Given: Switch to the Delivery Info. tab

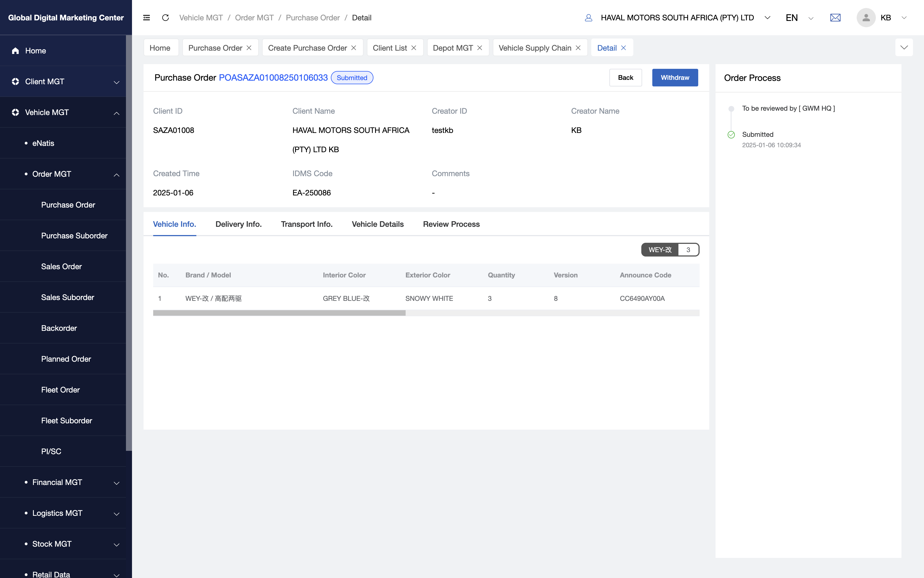Looking at the screenshot, I should [239, 224].
